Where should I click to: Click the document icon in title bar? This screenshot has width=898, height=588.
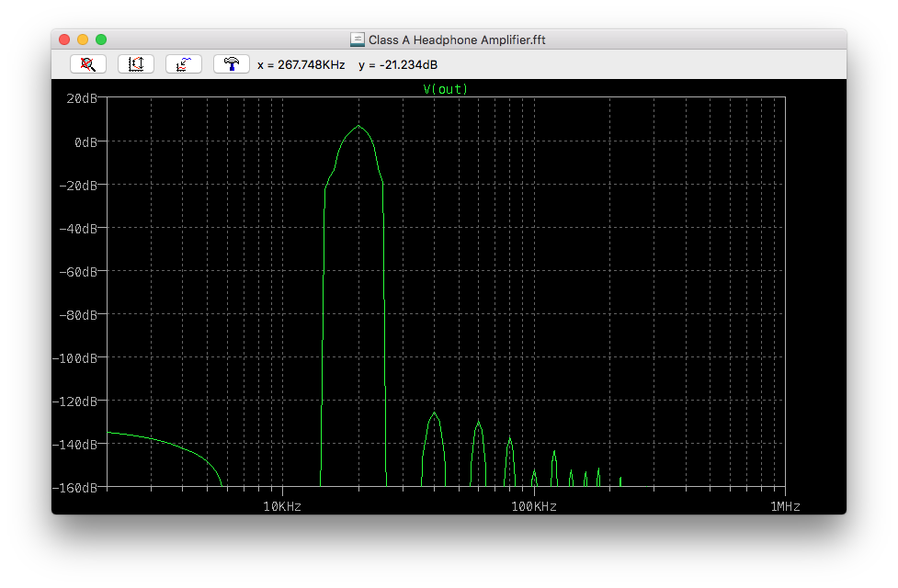tap(358, 40)
